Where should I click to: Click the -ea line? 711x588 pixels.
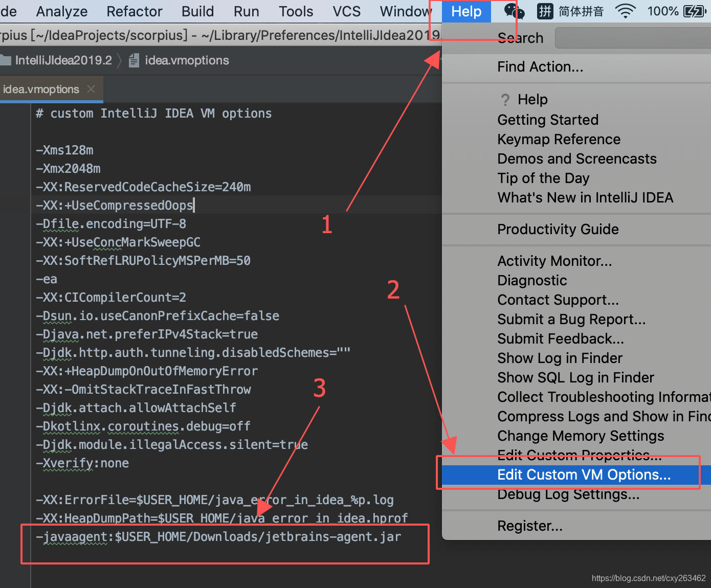47,279
